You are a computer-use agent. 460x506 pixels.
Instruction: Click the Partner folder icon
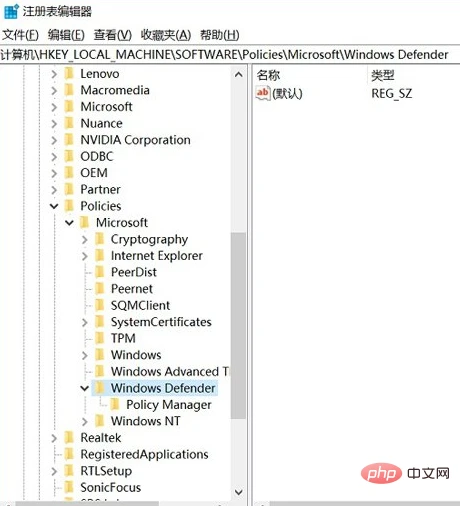(x=69, y=189)
